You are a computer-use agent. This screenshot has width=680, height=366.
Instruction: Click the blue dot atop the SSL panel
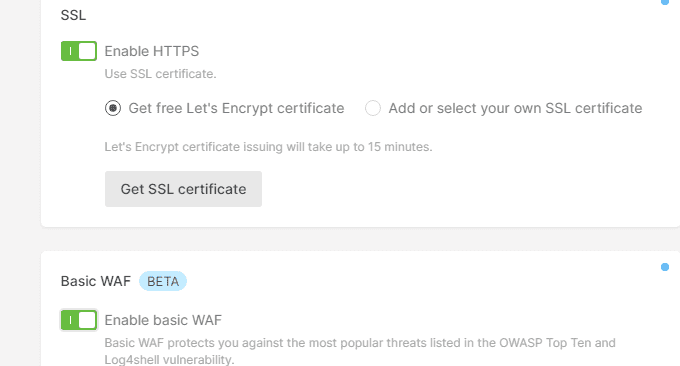point(665,2)
